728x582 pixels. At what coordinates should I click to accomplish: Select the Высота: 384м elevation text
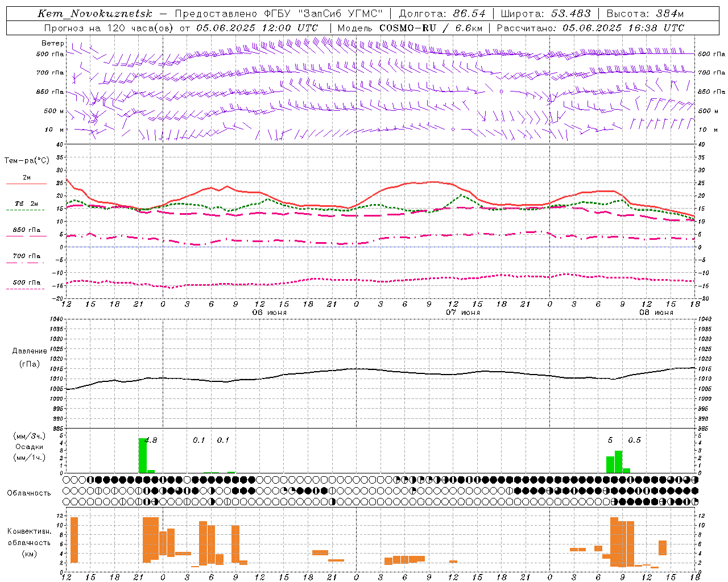click(x=645, y=14)
